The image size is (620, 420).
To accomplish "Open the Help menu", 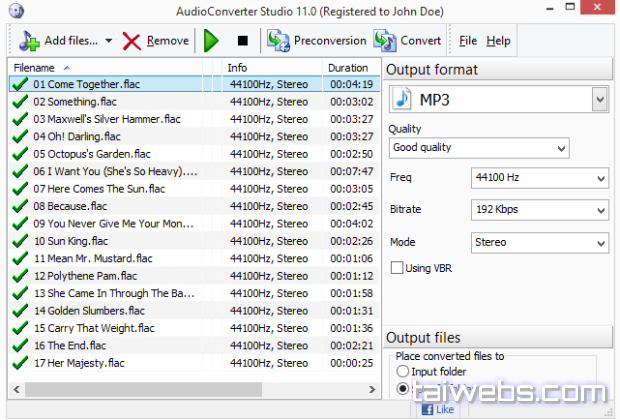I will tap(498, 41).
